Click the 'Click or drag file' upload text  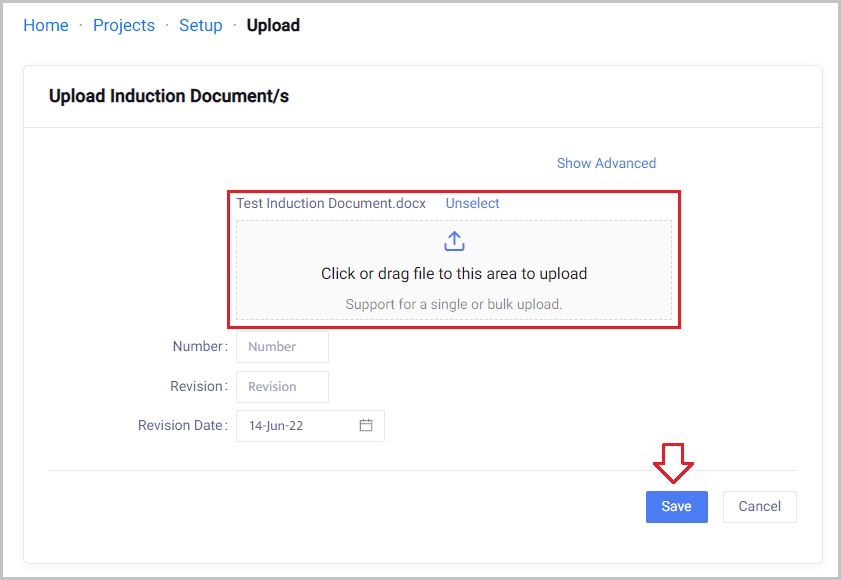[x=454, y=273]
